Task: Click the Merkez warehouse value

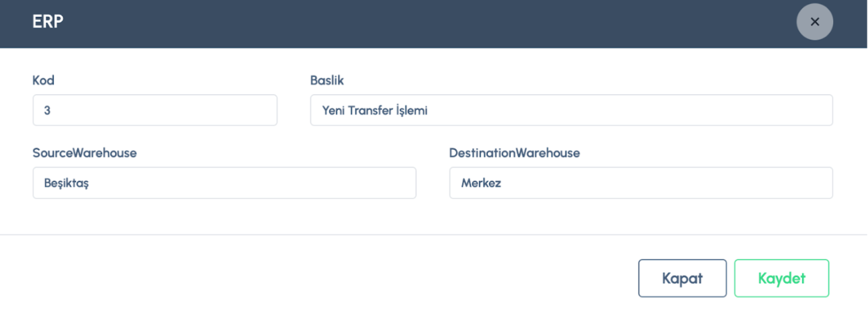Action: (x=481, y=183)
